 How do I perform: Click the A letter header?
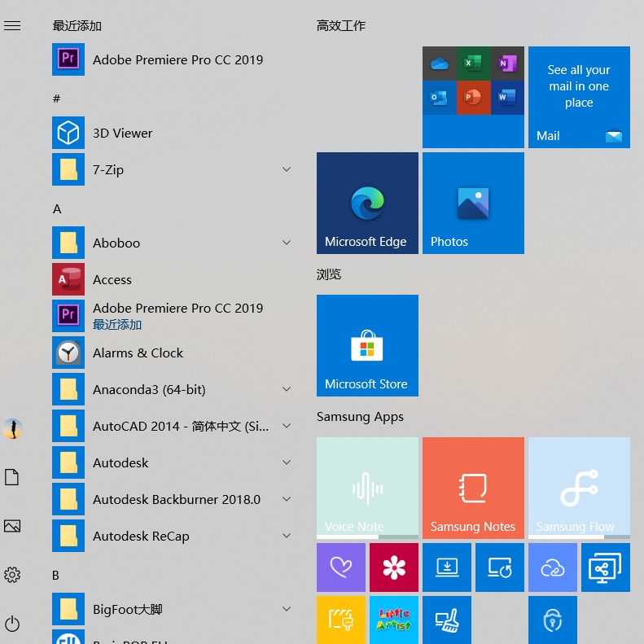(57, 209)
